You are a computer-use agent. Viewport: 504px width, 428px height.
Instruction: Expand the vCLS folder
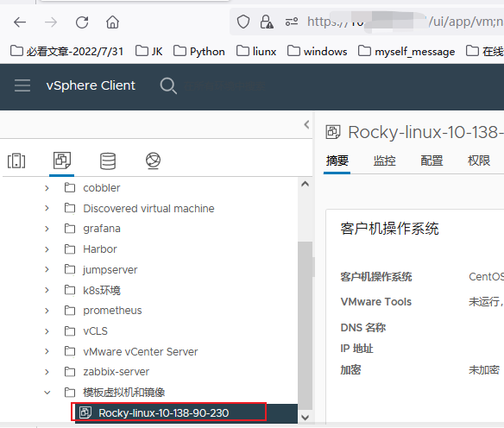click(x=47, y=331)
